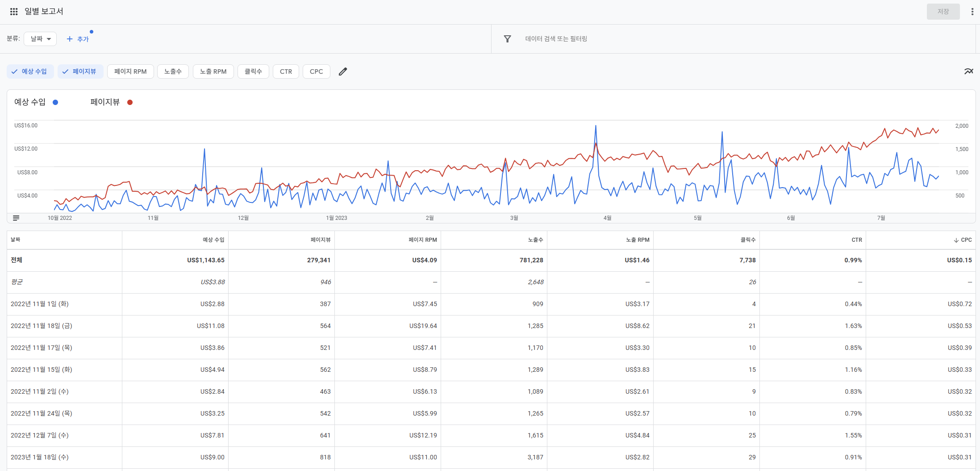Screen dimensions: 980x471
Task: Click the plus 추가 breakdown button
Action: click(x=78, y=39)
